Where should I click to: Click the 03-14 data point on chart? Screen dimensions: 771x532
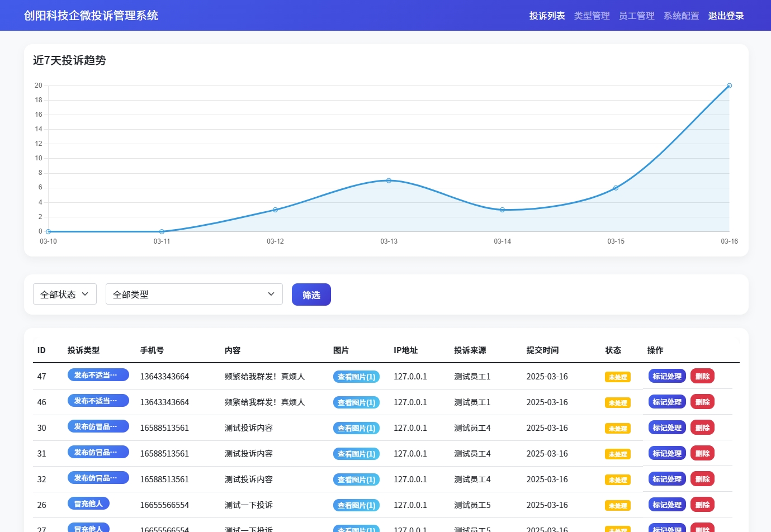tap(502, 210)
